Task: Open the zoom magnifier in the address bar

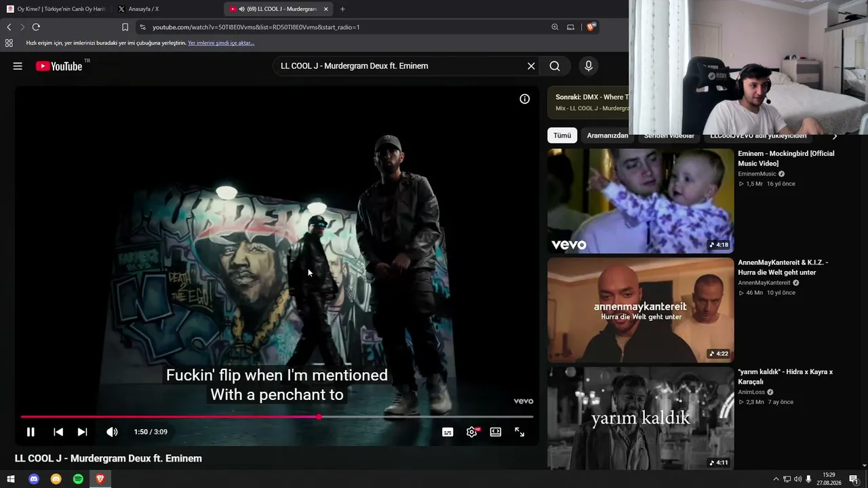Action: (x=555, y=27)
